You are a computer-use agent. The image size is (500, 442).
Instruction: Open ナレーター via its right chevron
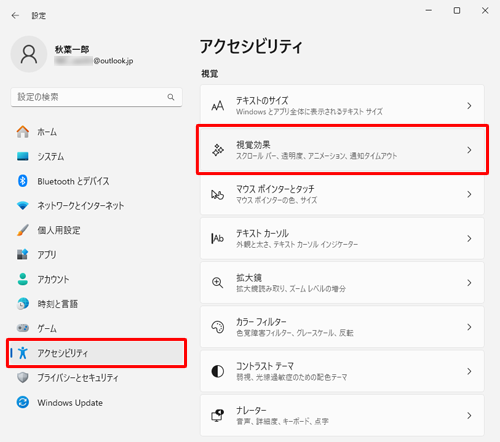[469, 416]
